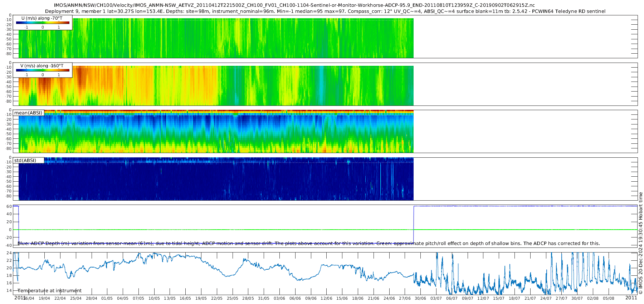Click the Deployment 9 metadata subtitle line

click(325, 11)
